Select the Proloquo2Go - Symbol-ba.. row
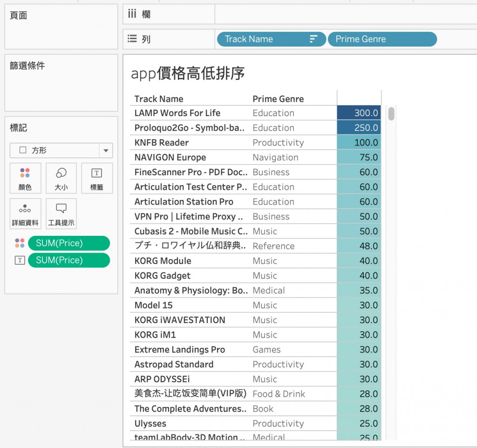Image resolution: width=477 pixels, height=448 pixels. [x=190, y=128]
